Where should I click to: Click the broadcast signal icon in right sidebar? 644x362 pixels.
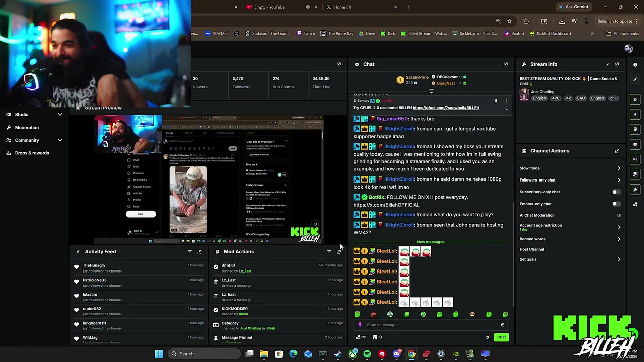635,159
